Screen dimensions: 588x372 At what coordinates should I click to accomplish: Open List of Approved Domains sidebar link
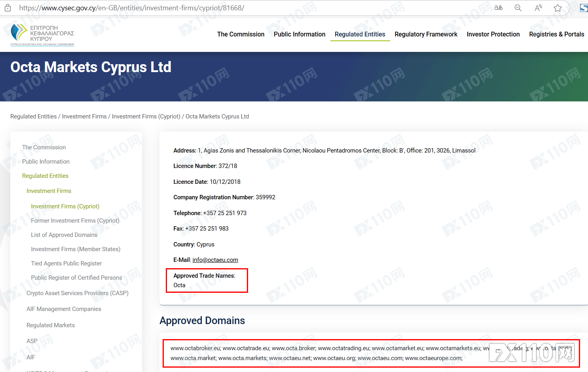pos(64,235)
